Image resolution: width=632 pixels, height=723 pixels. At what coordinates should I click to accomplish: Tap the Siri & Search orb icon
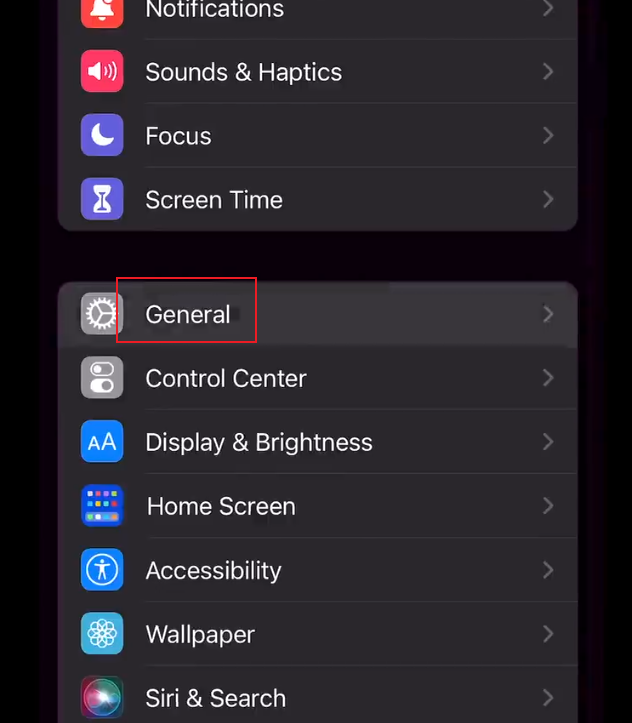(102, 698)
